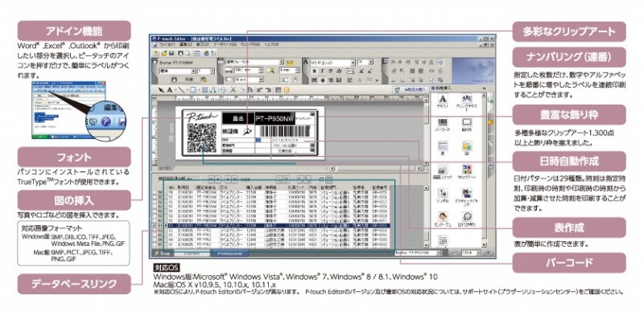Open the font name dropdown (MS Pゴシック)
The height and width of the screenshot is (312, 644).
[353, 63]
